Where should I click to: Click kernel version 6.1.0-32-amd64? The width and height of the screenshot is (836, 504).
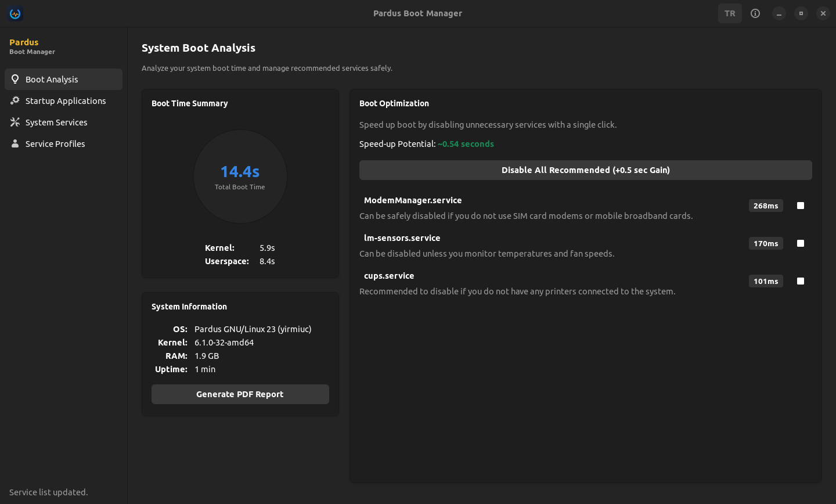(x=224, y=343)
